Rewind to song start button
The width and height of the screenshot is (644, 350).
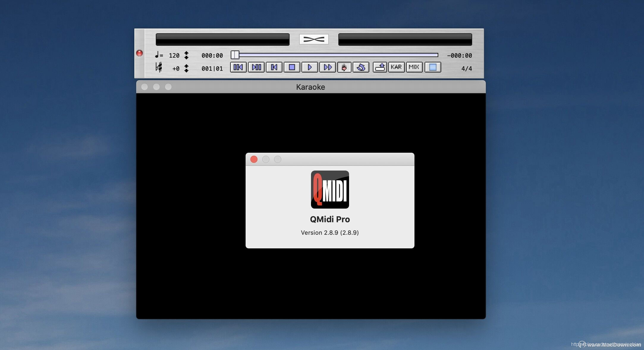click(274, 67)
